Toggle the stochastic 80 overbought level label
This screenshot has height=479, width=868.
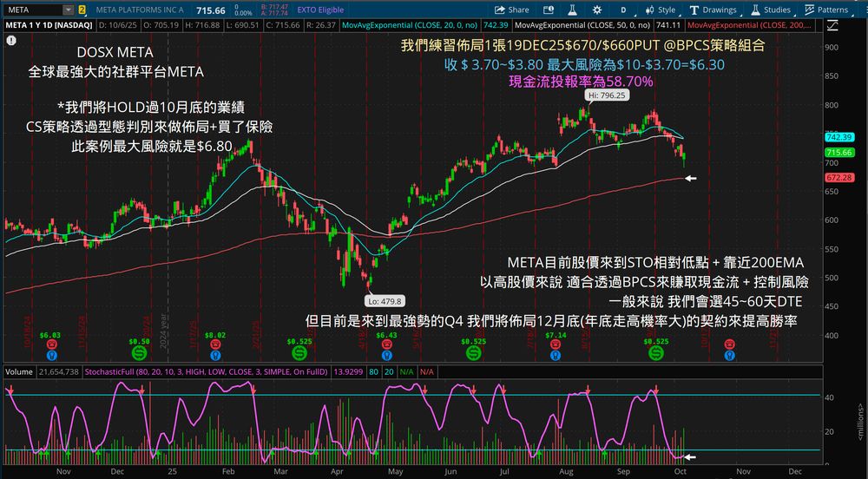(373, 371)
